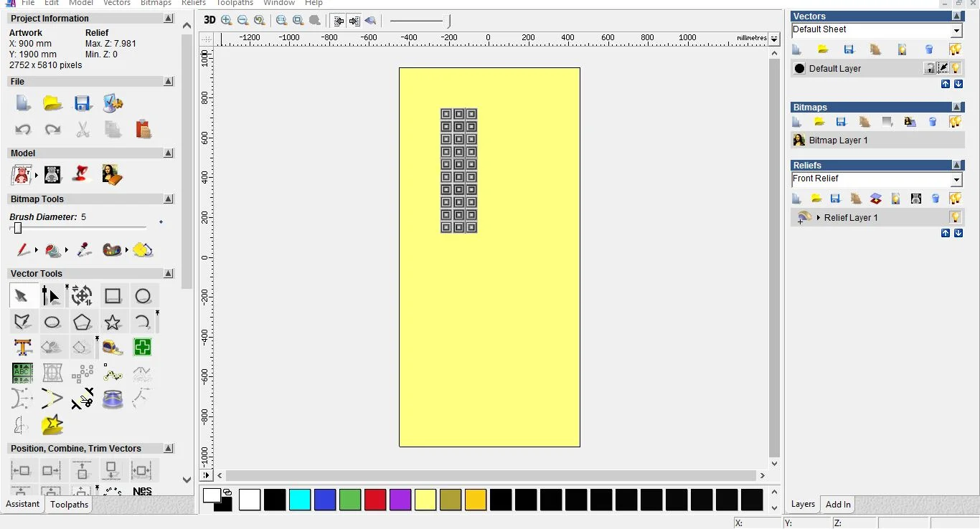Image resolution: width=980 pixels, height=529 pixels.
Task: Click the Paste clipboard icon
Action: [x=143, y=130]
